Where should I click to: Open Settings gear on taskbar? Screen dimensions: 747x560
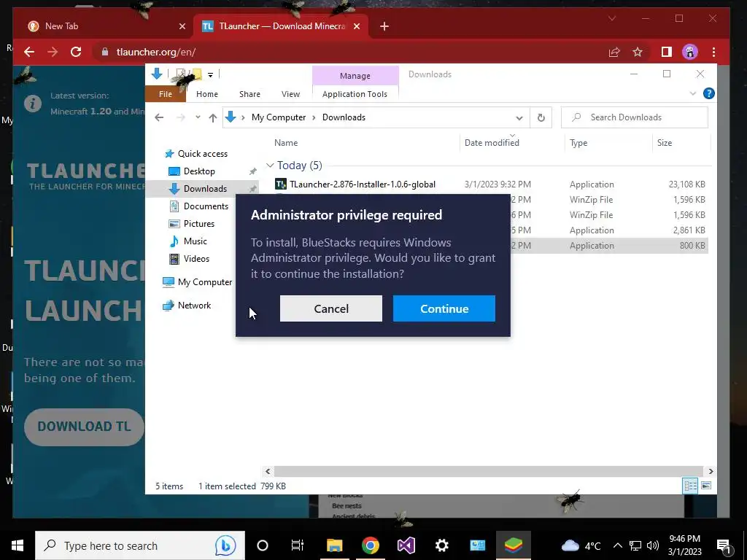[x=442, y=545]
